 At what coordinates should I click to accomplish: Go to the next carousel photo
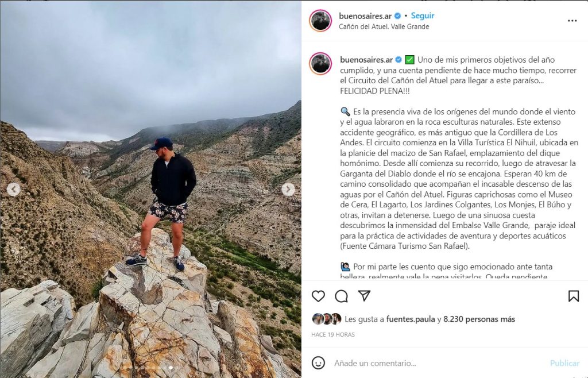coord(289,190)
